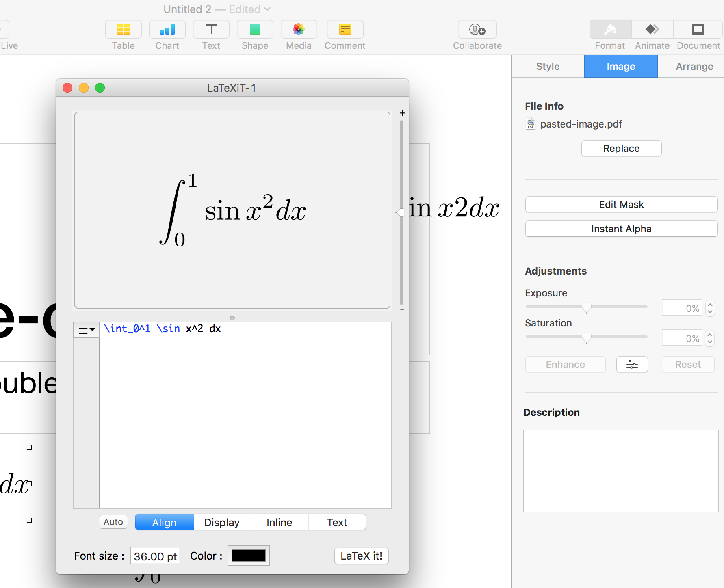Toggle the Auto mode button

pos(113,522)
